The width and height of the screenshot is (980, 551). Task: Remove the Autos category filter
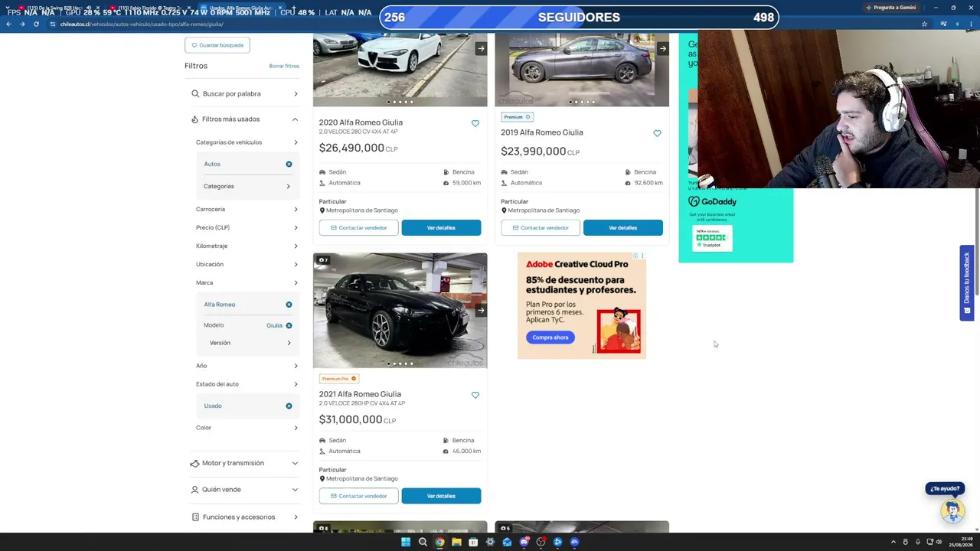(x=289, y=164)
